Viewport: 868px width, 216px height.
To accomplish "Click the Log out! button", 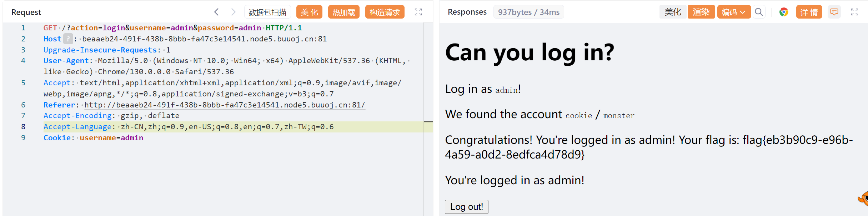I will click(466, 207).
